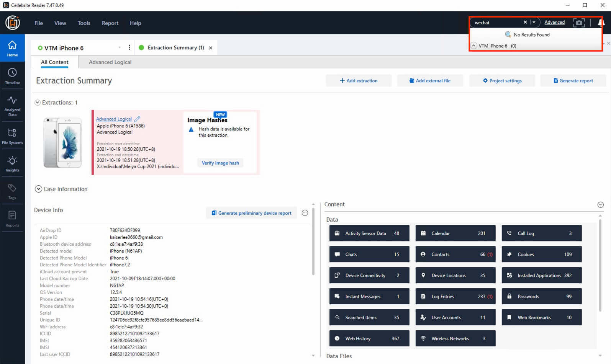Open the Contacts data tile
The height and width of the screenshot is (364, 611).
(455, 254)
